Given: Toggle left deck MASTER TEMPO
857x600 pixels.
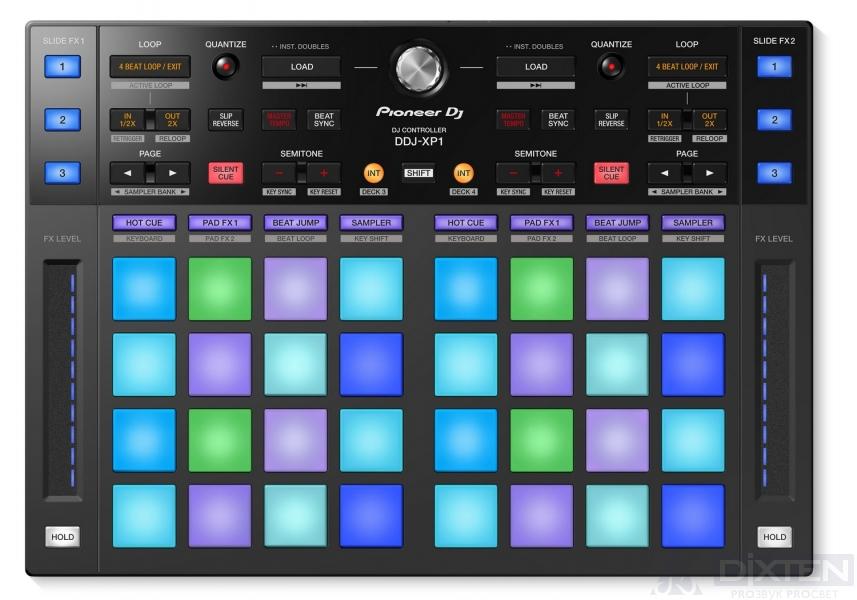Looking at the screenshot, I should [x=279, y=120].
